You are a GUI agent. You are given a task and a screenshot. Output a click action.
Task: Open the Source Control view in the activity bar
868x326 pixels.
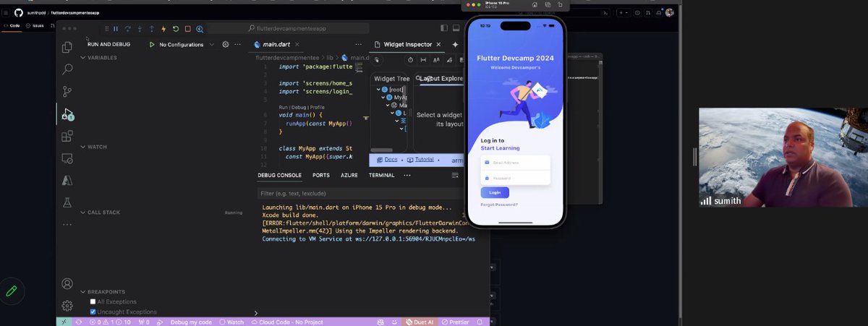pyautogui.click(x=67, y=92)
